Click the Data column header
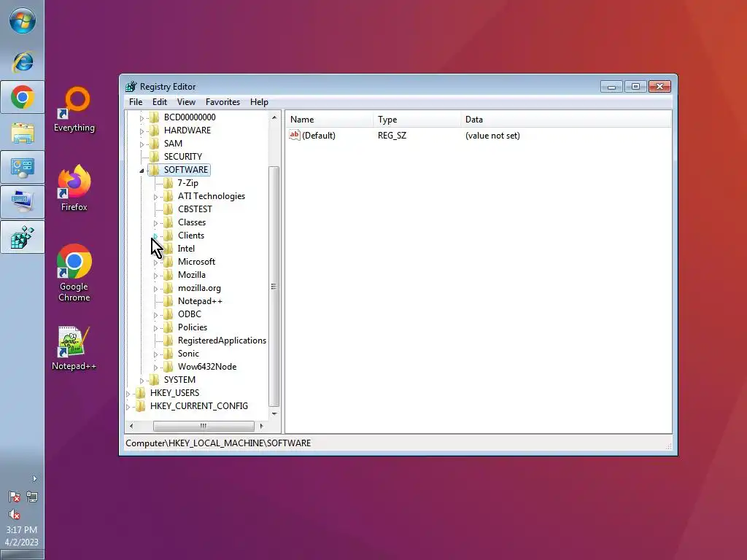This screenshot has height=560, width=747. (x=566, y=120)
